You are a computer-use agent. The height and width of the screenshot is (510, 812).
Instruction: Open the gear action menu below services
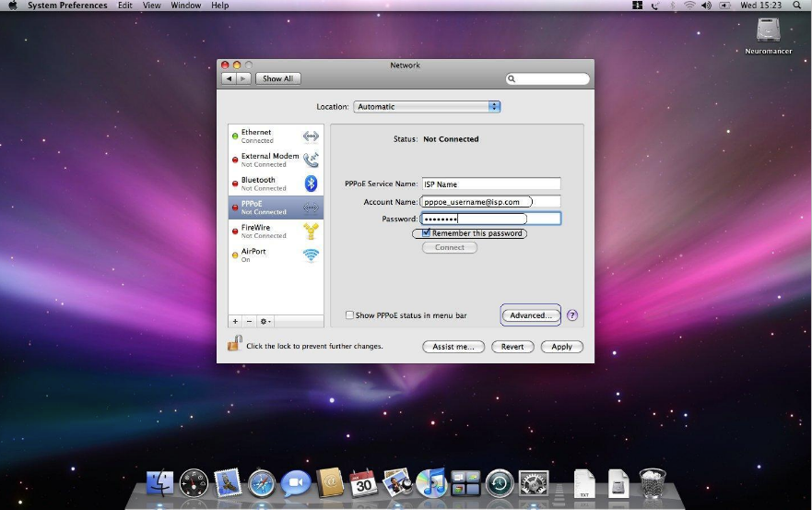point(265,321)
